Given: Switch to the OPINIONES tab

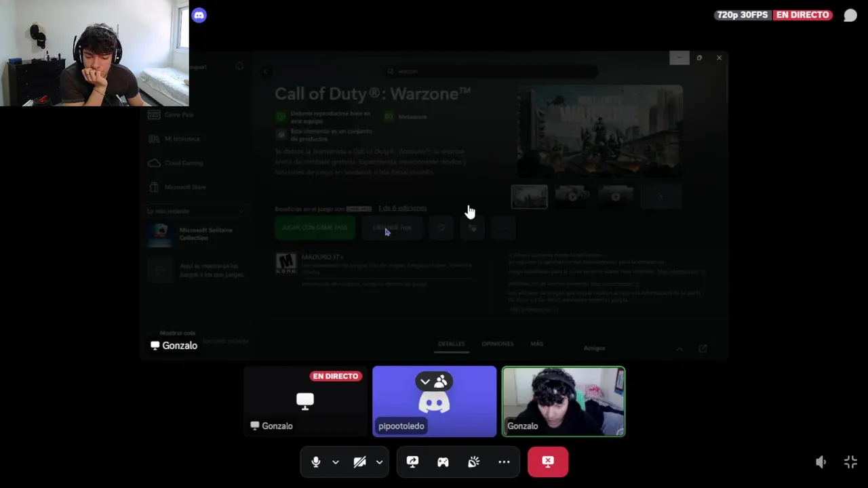Looking at the screenshot, I should (497, 344).
